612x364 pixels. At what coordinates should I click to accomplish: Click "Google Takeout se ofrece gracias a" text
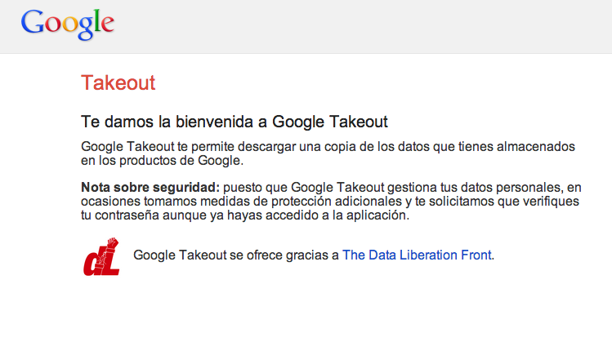[235, 255]
